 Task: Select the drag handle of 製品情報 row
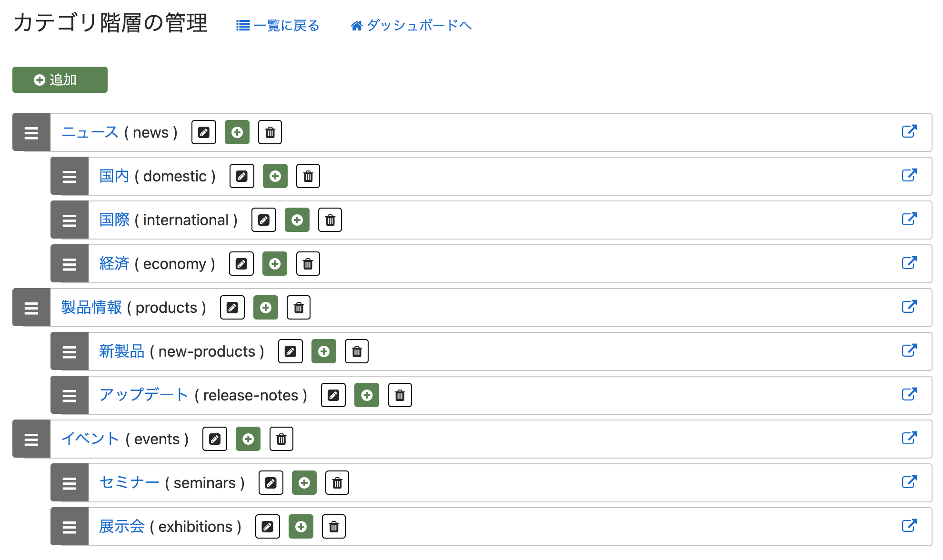31,308
